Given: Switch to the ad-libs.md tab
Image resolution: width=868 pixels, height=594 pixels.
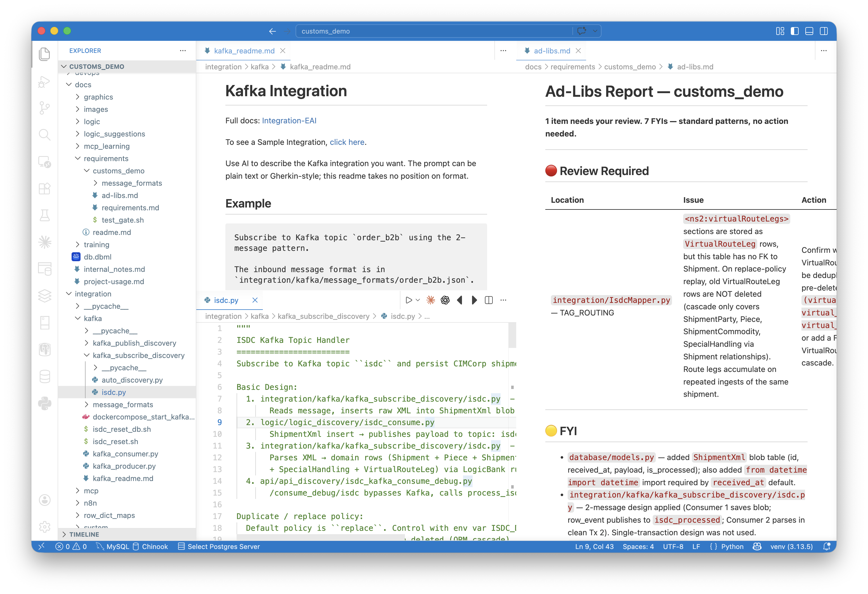Looking at the screenshot, I should pos(552,51).
